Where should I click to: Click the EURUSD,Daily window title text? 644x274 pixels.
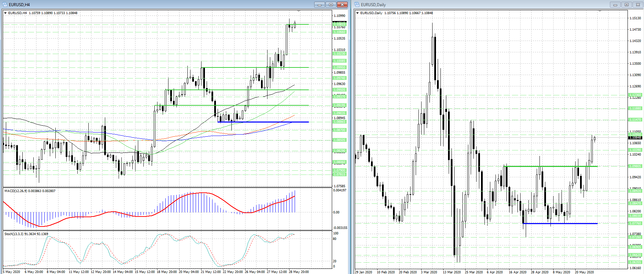(x=373, y=4)
